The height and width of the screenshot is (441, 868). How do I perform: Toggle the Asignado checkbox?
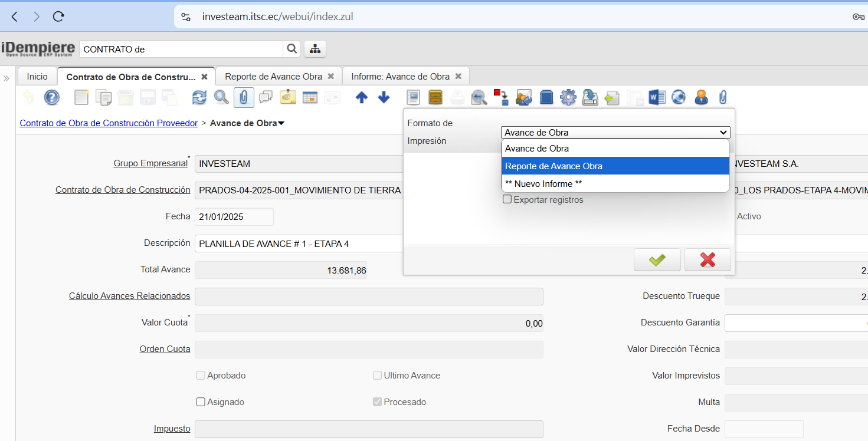tap(201, 402)
